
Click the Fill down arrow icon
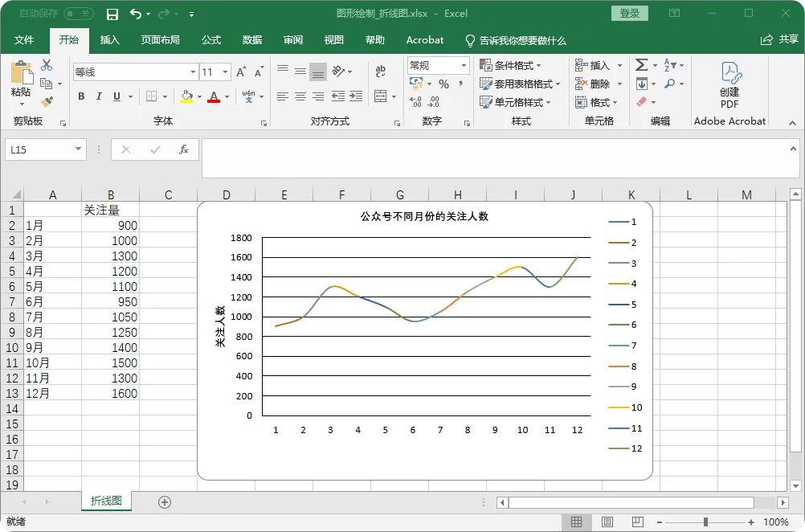(x=642, y=84)
